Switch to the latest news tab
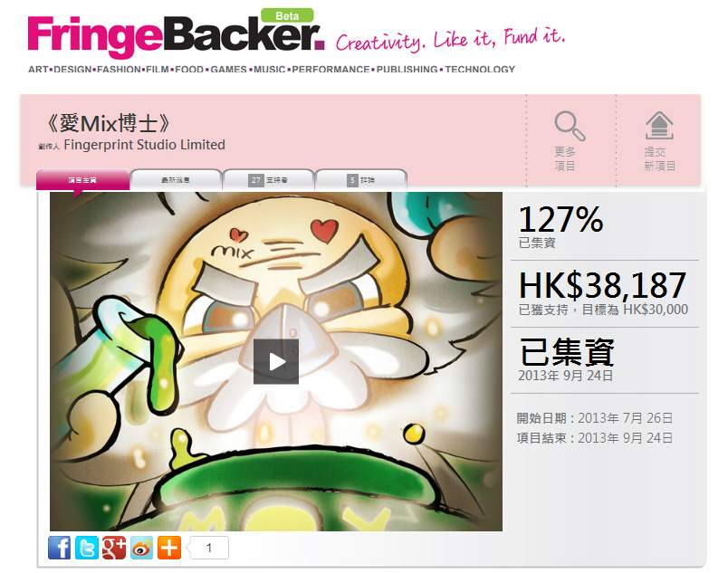The width and height of the screenshot is (728, 573). pos(176,180)
